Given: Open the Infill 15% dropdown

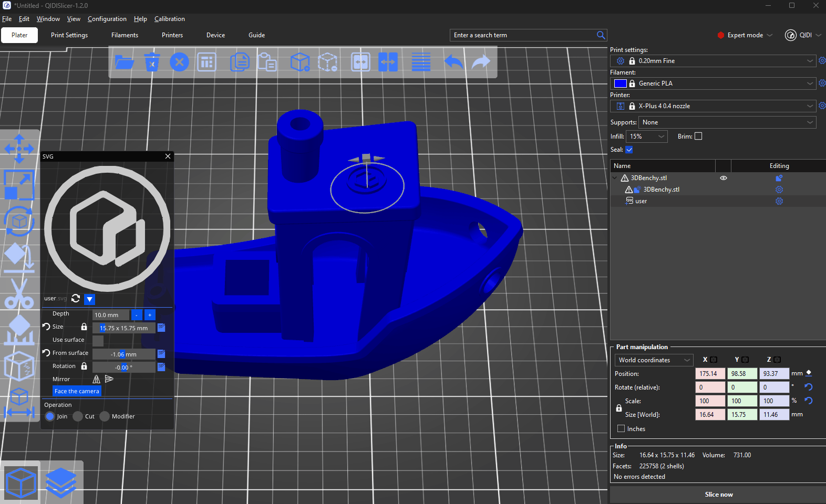Looking at the screenshot, I should pyautogui.click(x=647, y=136).
